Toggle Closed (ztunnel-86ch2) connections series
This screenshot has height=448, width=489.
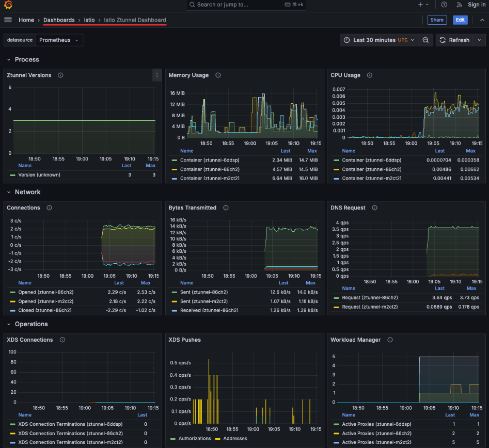point(44,311)
